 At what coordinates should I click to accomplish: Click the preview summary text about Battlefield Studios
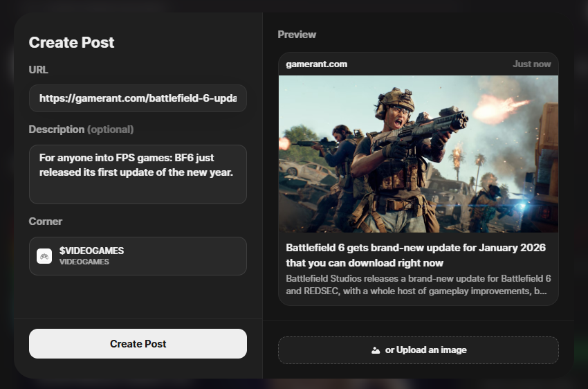418,285
